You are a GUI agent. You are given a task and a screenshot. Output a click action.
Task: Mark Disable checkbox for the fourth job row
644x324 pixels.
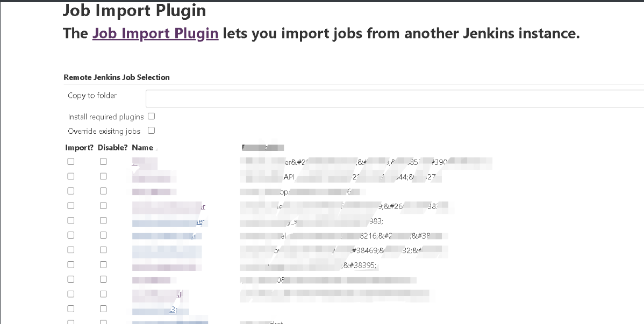tap(103, 206)
